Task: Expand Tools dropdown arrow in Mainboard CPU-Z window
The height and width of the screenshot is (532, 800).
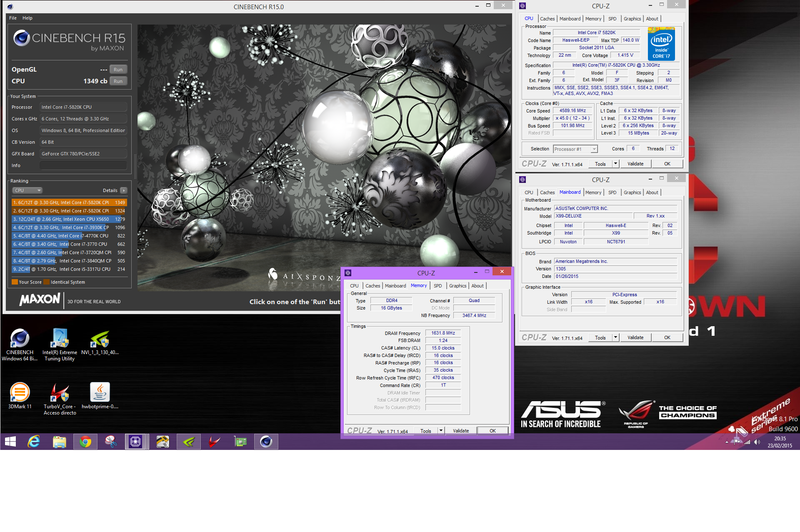Action: [615, 337]
